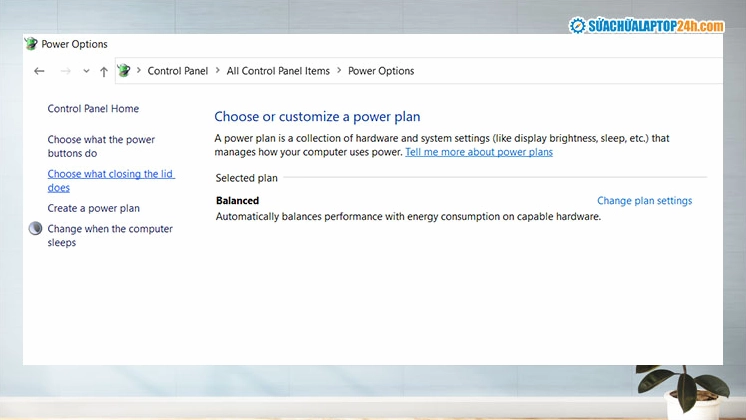Viewport: 746px width, 420px height.
Task: Open Control Panel breadcrumb
Action: click(177, 71)
